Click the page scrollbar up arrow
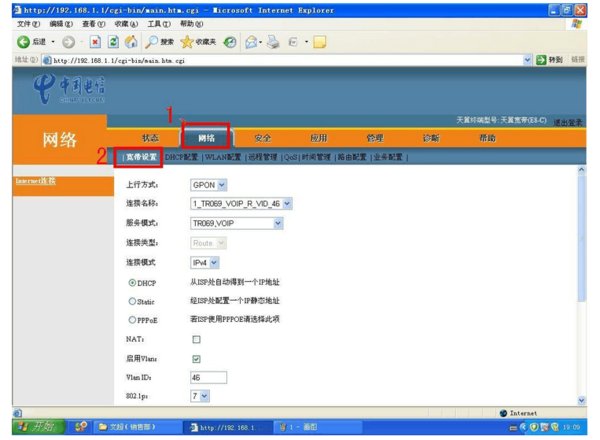Viewport: 600px width, 440px height. tap(582, 170)
